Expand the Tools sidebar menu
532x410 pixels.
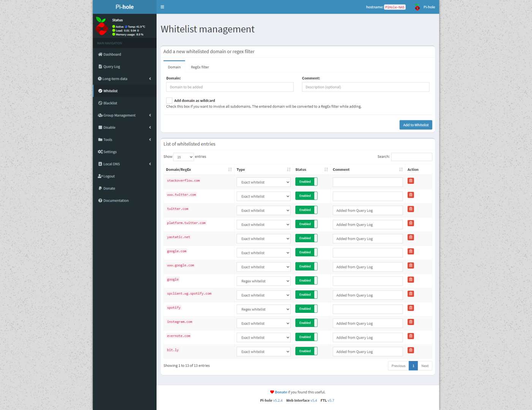pyautogui.click(x=125, y=139)
